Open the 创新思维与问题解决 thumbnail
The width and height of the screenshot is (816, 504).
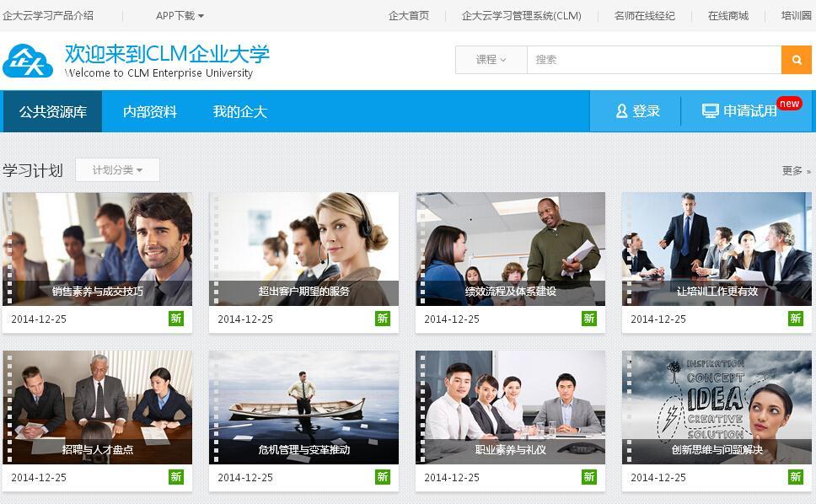coord(717,407)
